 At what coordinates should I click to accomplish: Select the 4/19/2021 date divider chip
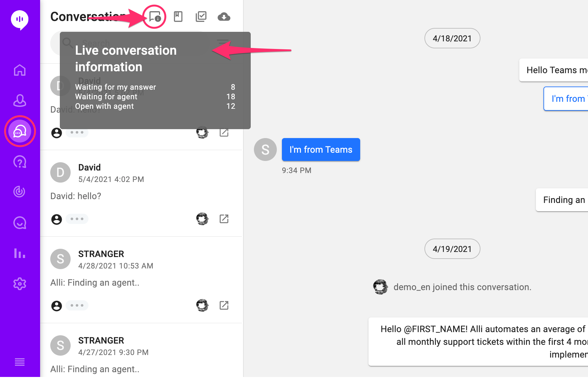tap(452, 249)
